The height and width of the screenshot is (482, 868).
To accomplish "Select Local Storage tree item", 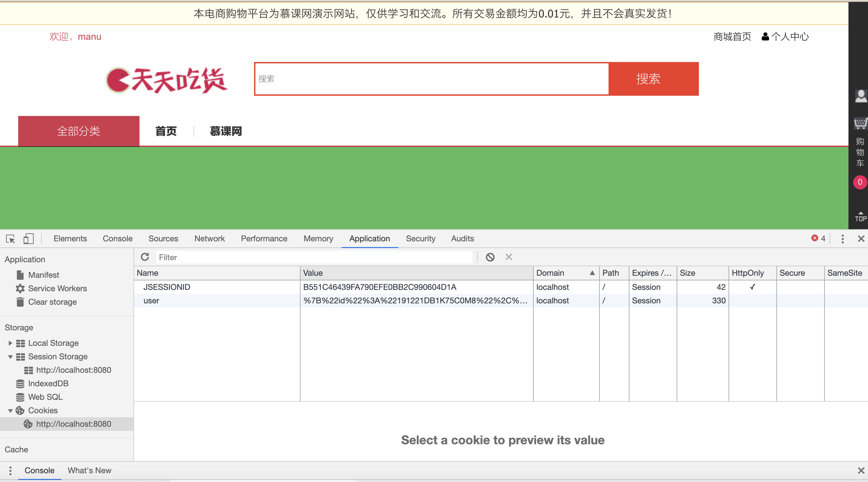I will [53, 343].
